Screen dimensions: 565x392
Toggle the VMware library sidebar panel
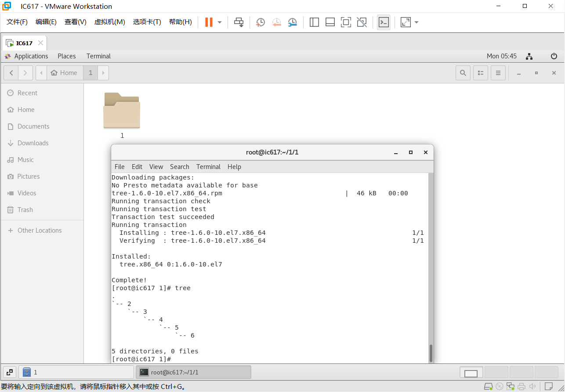[314, 22]
